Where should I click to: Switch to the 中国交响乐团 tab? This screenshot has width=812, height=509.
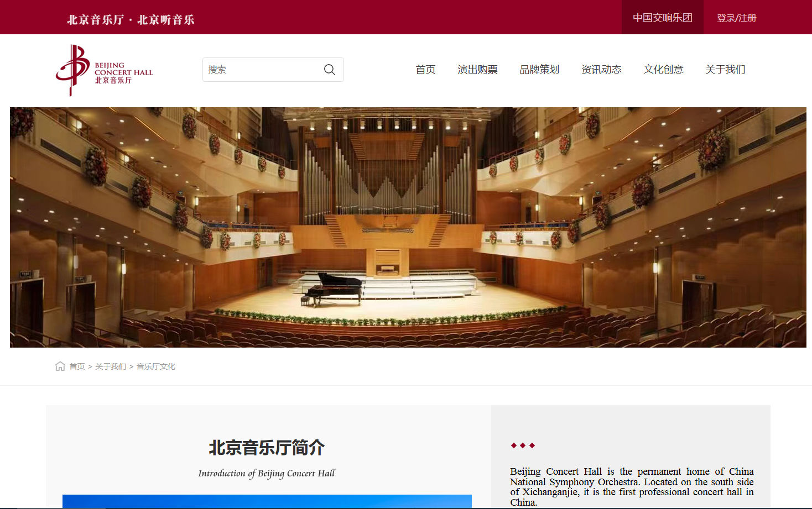pyautogui.click(x=662, y=17)
